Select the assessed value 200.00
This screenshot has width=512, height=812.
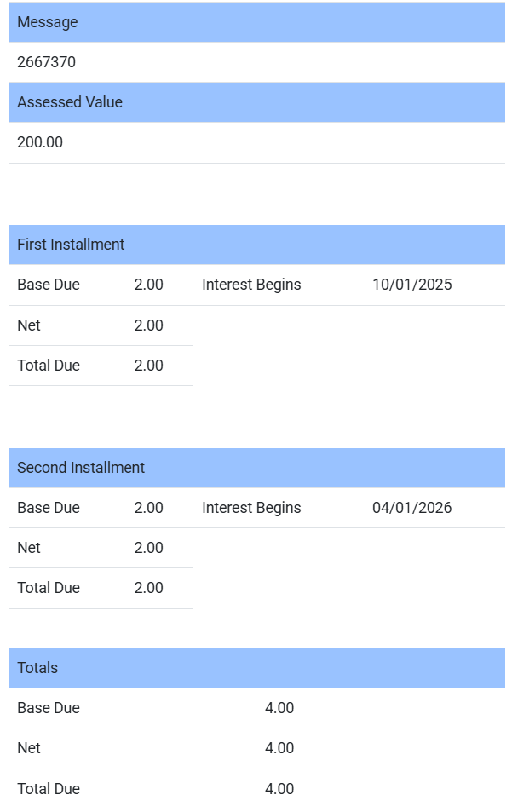40,142
